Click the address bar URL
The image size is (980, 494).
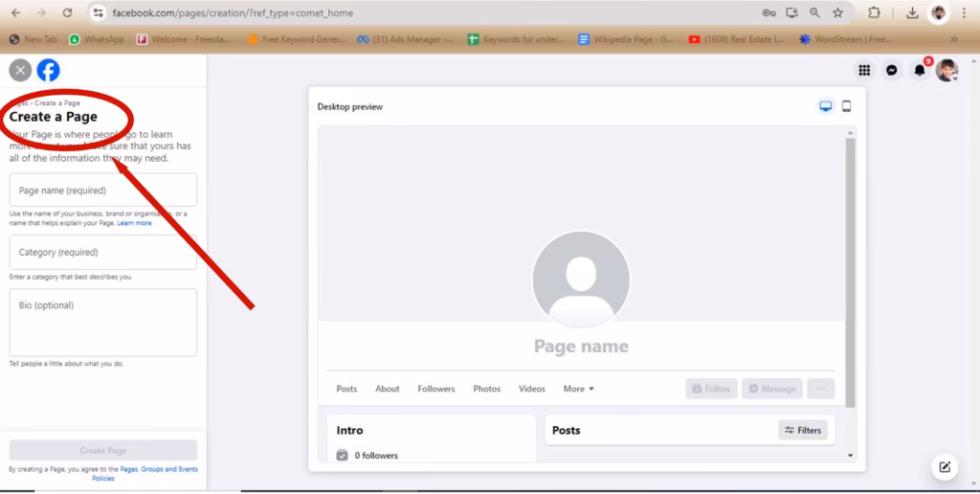pyautogui.click(x=233, y=12)
